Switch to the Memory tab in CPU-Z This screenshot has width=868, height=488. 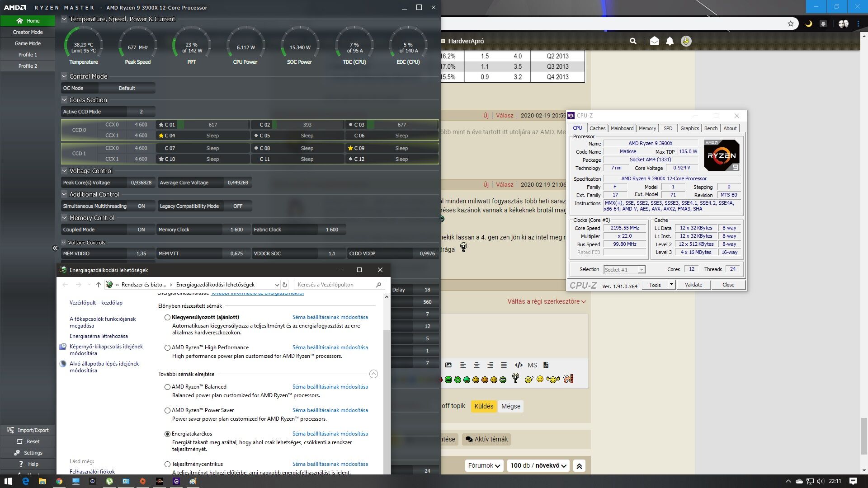click(x=647, y=128)
